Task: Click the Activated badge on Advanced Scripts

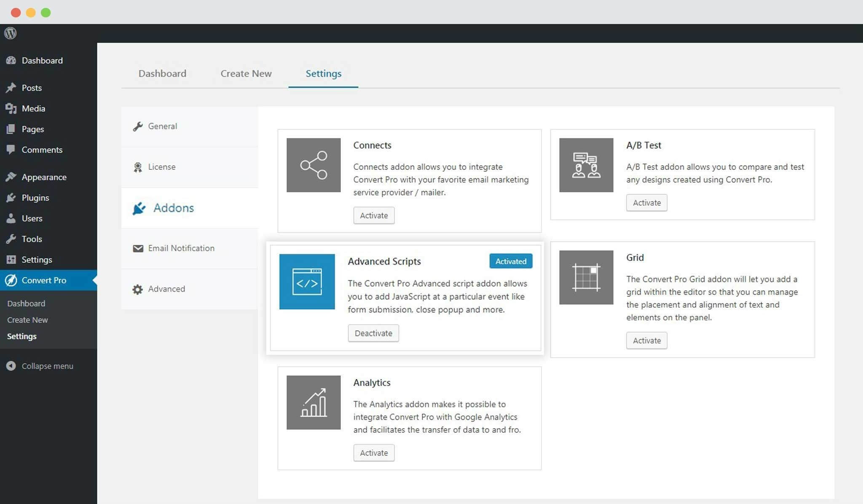Action: point(510,261)
